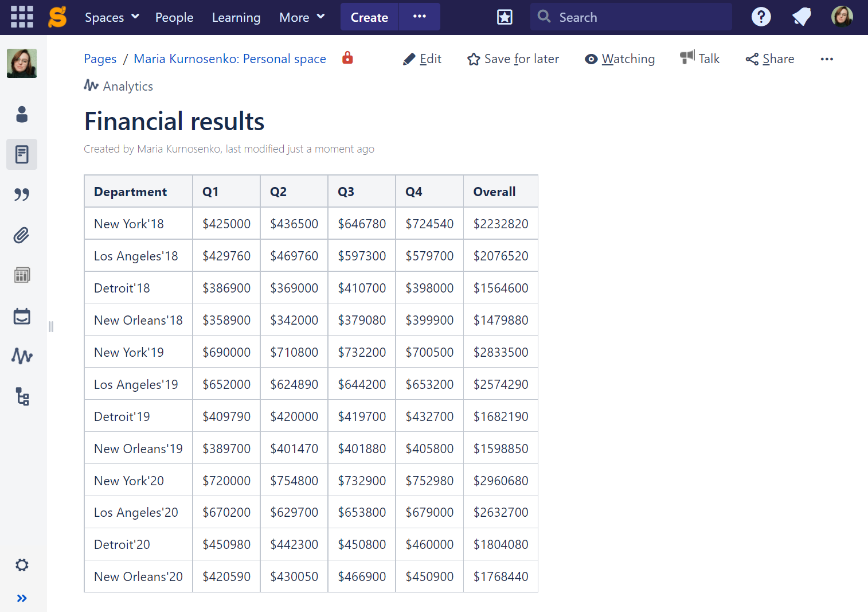868x612 pixels.
Task: Open the starred pages icon in header
Action: pyautogui.click(x=505, y=17)
